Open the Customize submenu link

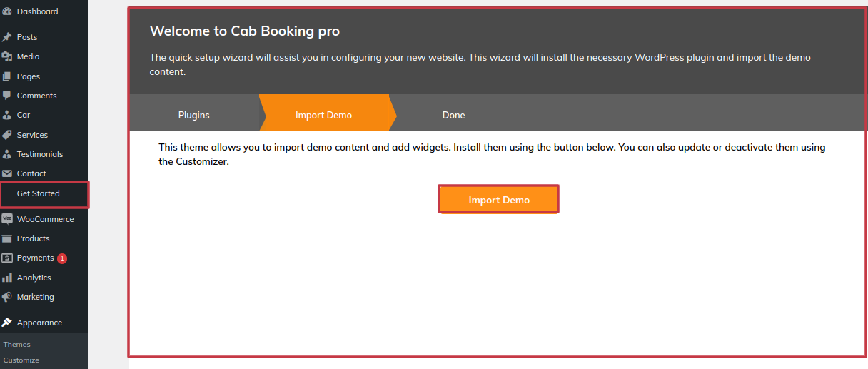click(x=21, y=360)
